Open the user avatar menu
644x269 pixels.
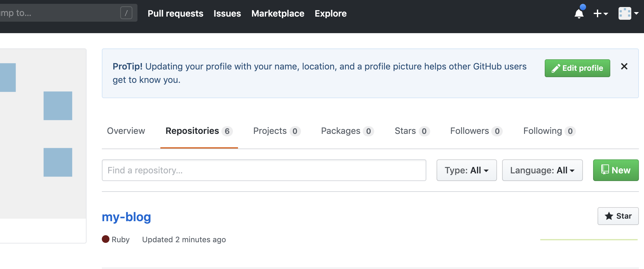pyautogui.click(x=628, y=13)
